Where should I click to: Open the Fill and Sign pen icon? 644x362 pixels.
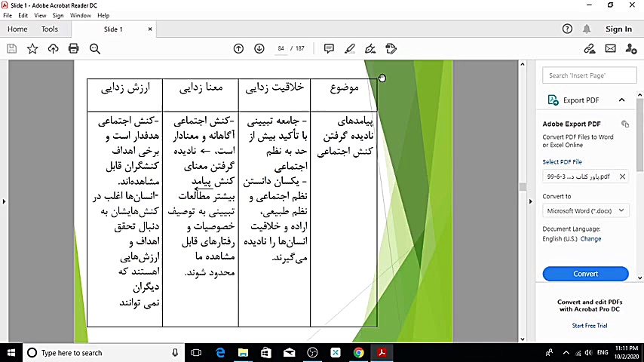coord(370,48)
